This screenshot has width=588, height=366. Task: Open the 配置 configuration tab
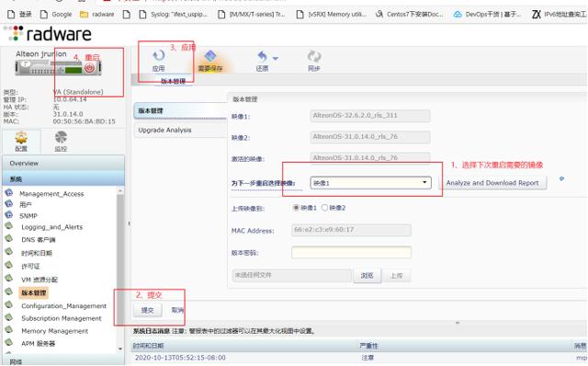pyautogui.click(x=21, y=142)
